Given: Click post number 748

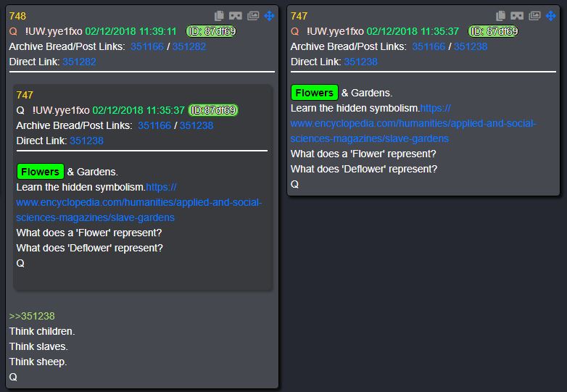Looking at the screenshot, I should click(x=17, y=16).
